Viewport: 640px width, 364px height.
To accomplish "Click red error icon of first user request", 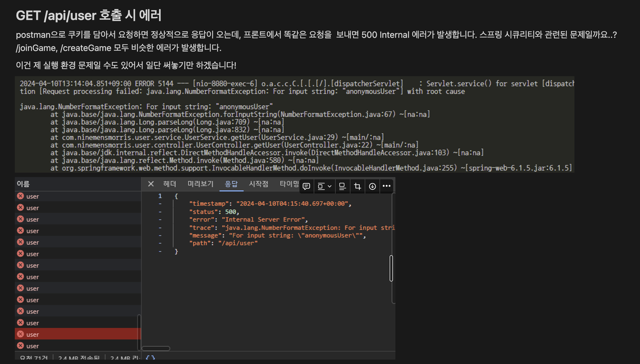I will point(21,196).
